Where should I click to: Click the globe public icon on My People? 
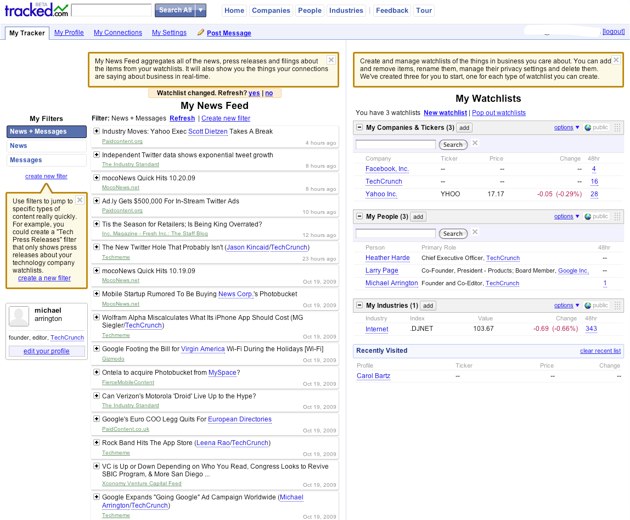(587, 216)
